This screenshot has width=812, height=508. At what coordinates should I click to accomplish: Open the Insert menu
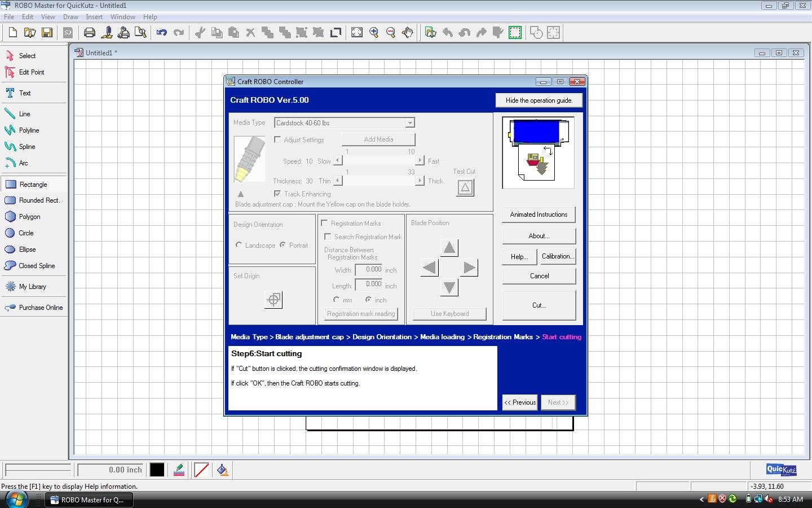click(x=94, y=17)
